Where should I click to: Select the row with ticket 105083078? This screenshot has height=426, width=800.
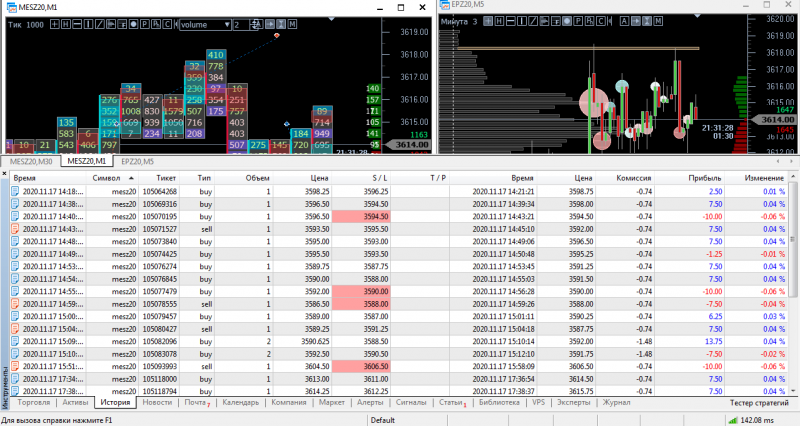pos(399,354)
